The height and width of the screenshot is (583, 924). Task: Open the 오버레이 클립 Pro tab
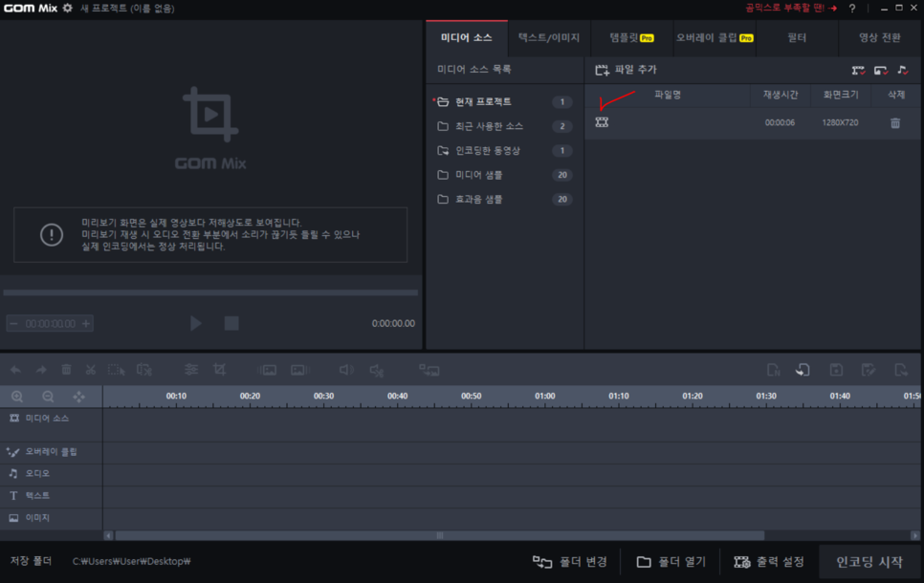[x=715, y=37]
